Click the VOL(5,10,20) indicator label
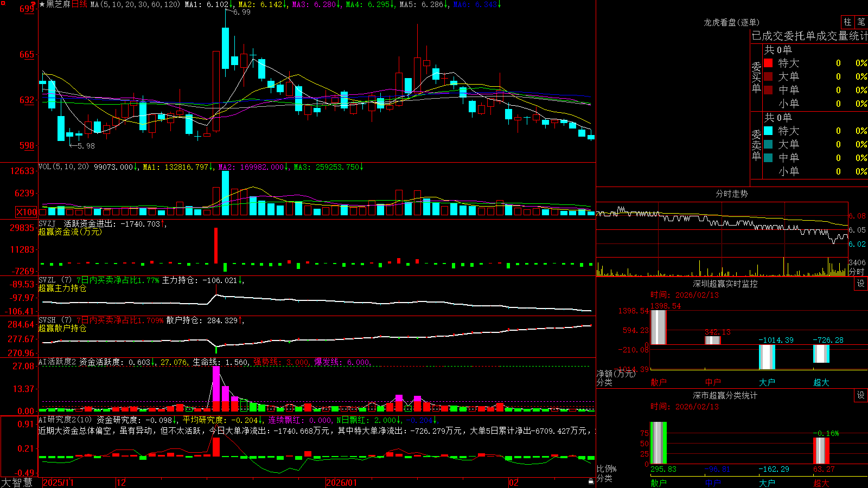The height and width of the screenshot is (488, 868). [63, 167]
